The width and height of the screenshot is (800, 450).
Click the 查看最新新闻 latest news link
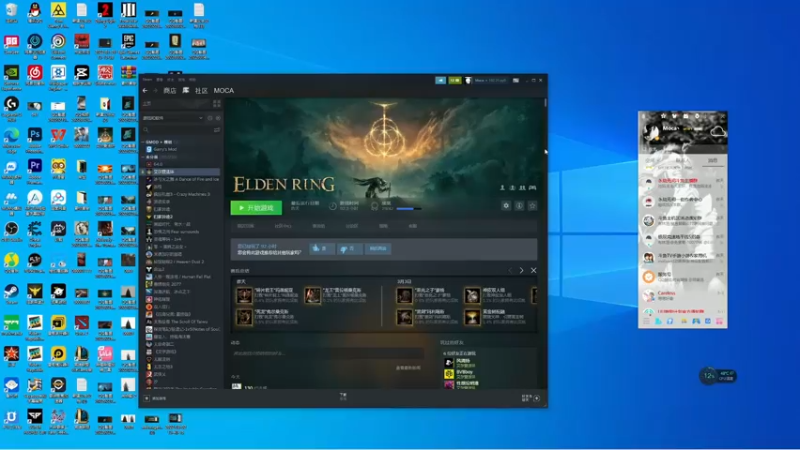point(408,367)
